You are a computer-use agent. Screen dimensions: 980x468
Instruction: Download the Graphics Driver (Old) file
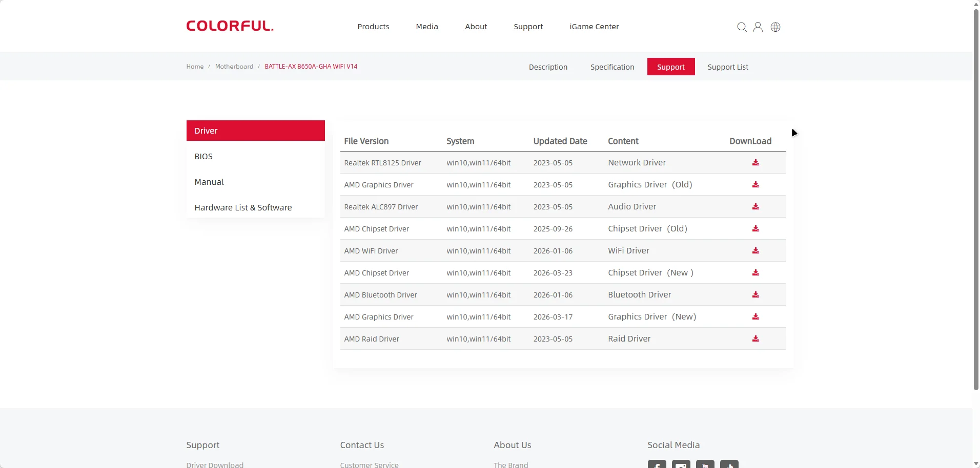(756, 185)
